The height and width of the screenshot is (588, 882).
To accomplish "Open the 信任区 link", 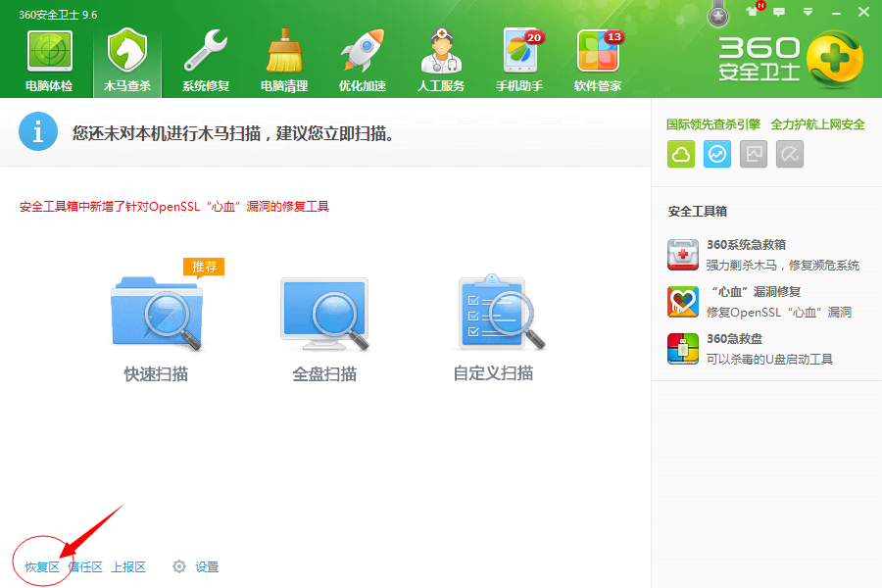I will (x=85, y=567).
